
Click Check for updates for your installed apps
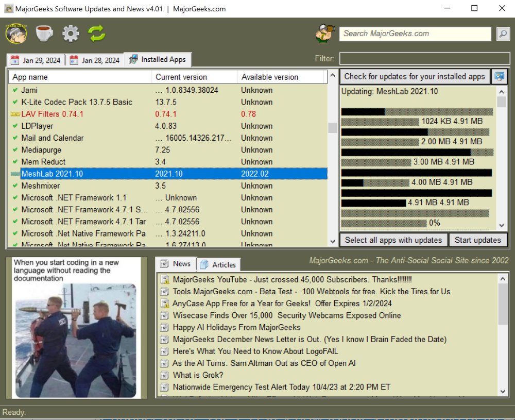tap(414, 76)
